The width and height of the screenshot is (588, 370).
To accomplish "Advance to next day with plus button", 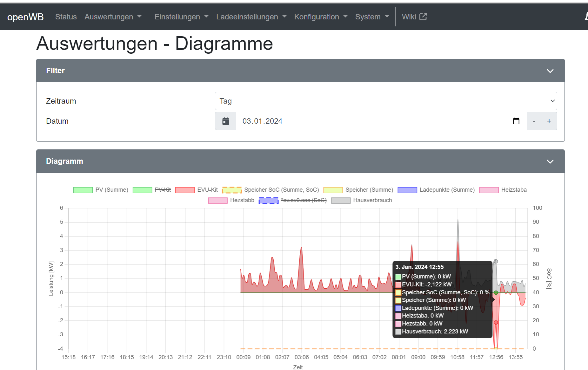I will pyautogui.click(x=549, y=121).
